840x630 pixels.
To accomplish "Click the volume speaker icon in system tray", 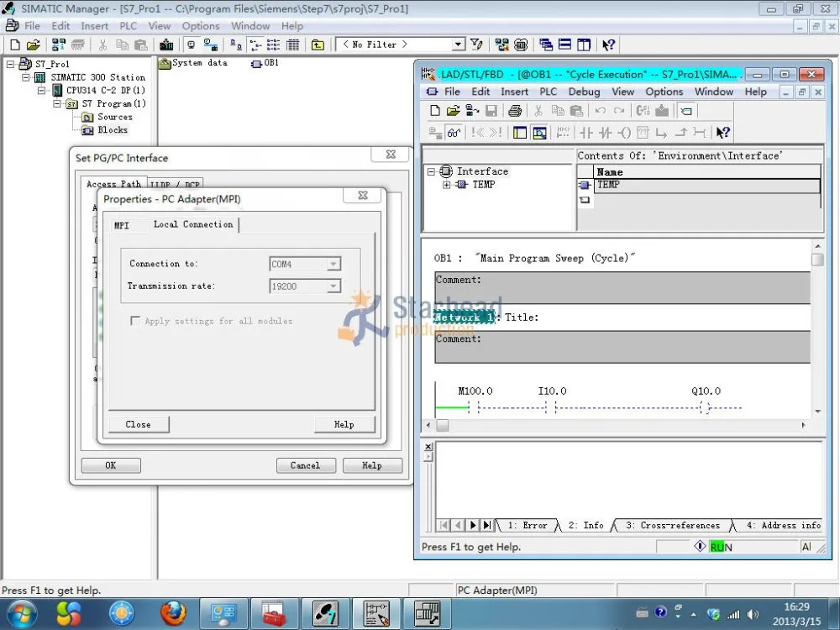I will (x=753, y=615).
